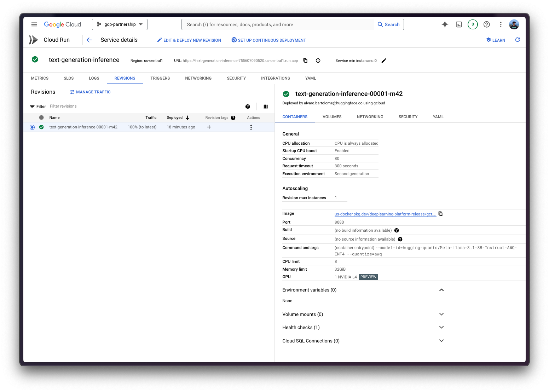Open the Triggers tab
Viewport: 549px width, 392px height.
coord(160,78)
